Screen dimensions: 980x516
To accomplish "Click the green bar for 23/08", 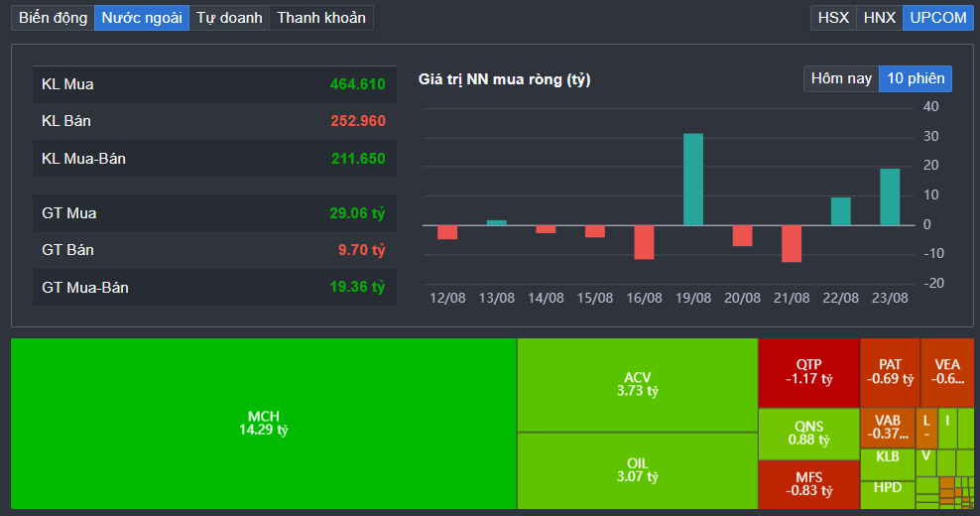I will [890, 196].
